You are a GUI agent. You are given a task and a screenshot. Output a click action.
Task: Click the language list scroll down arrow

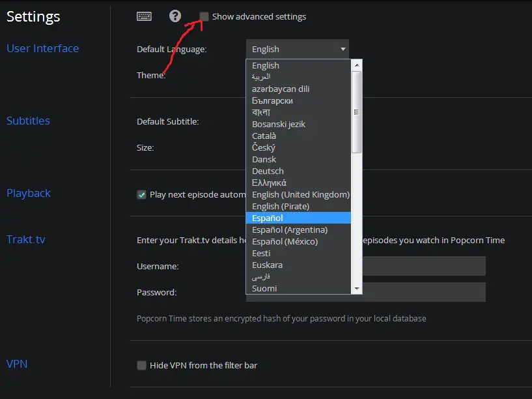(x=357, y=289)
